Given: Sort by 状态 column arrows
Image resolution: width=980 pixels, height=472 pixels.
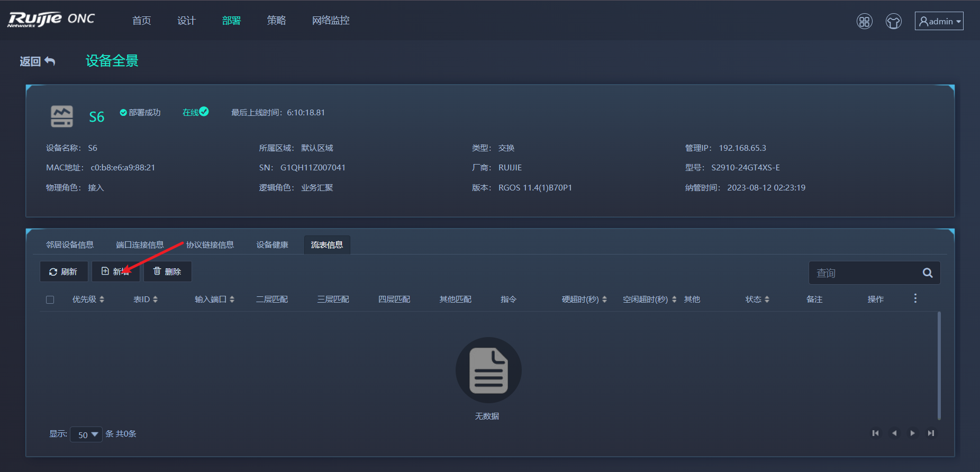Looking at the screenshot, I should 767,299.
